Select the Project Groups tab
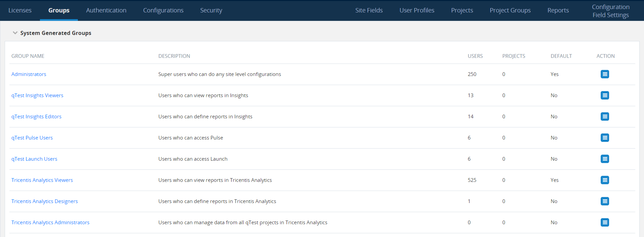Viewport: 644px width, 237px height. pos(510,10)
